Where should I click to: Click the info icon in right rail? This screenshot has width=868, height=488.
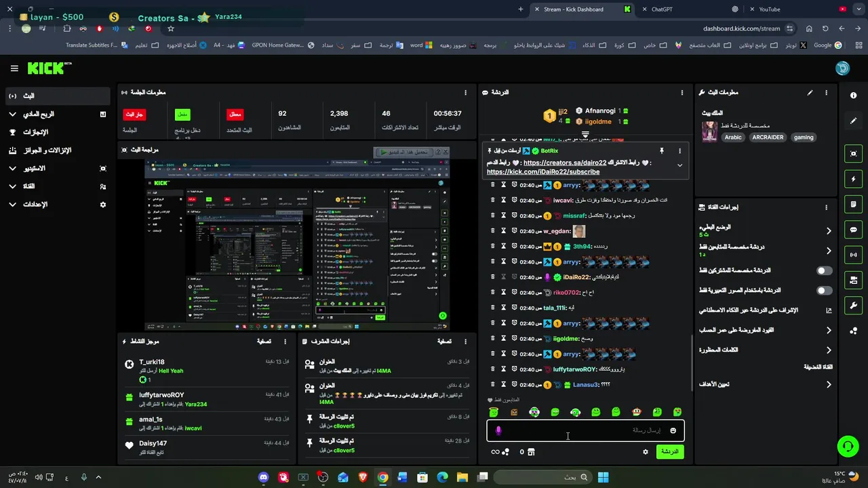click(x=853, y=96)
